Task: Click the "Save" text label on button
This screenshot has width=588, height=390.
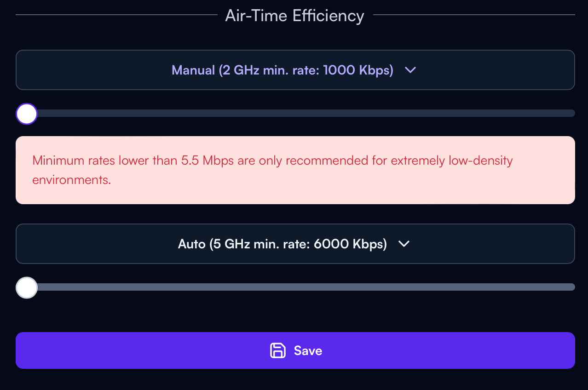Action: click(x=308, y=350)
